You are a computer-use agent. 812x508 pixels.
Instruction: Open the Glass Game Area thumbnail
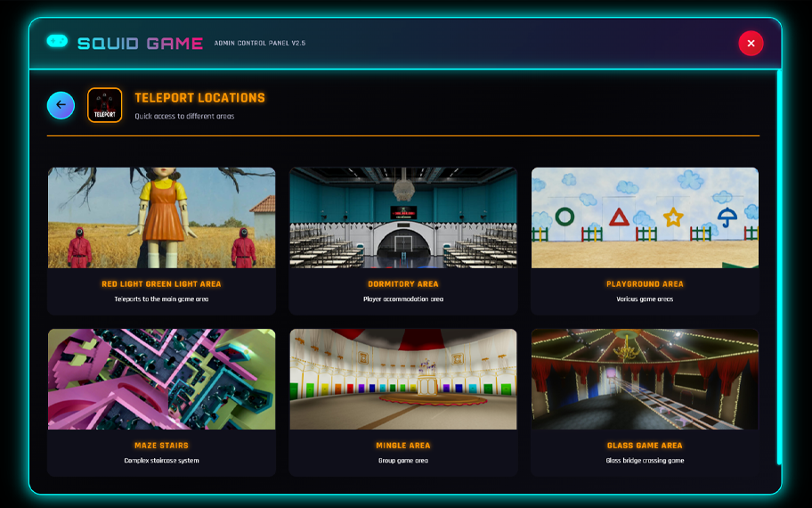tap(645, 379)
